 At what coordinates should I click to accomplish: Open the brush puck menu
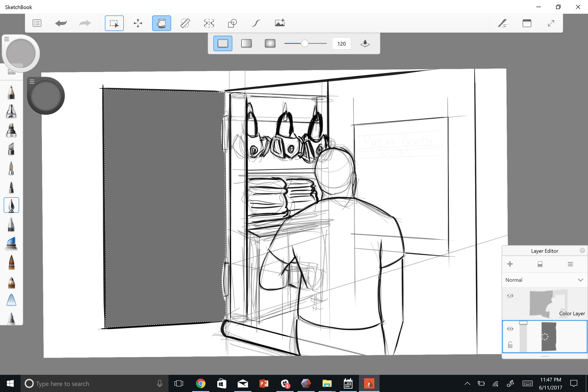point(32,82)
